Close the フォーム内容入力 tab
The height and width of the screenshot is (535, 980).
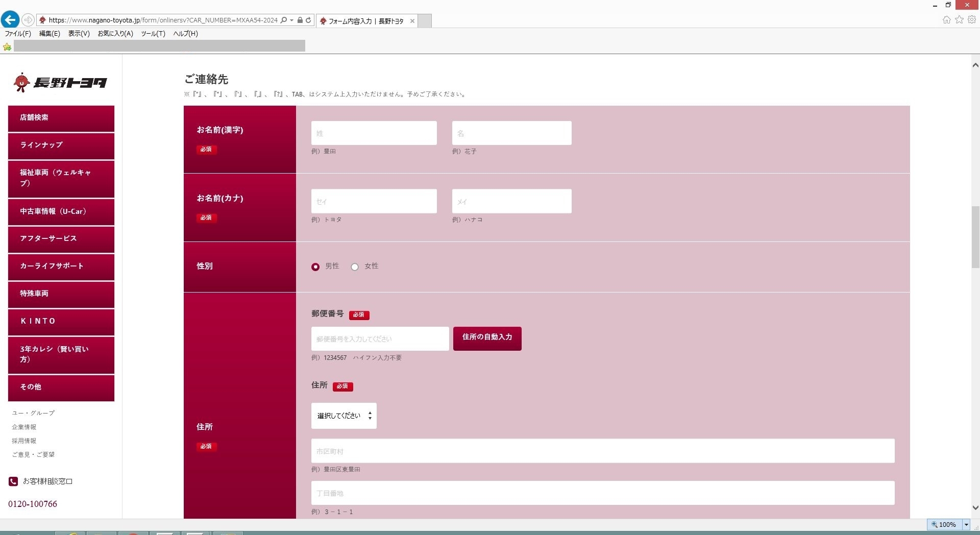pos(412,21)
